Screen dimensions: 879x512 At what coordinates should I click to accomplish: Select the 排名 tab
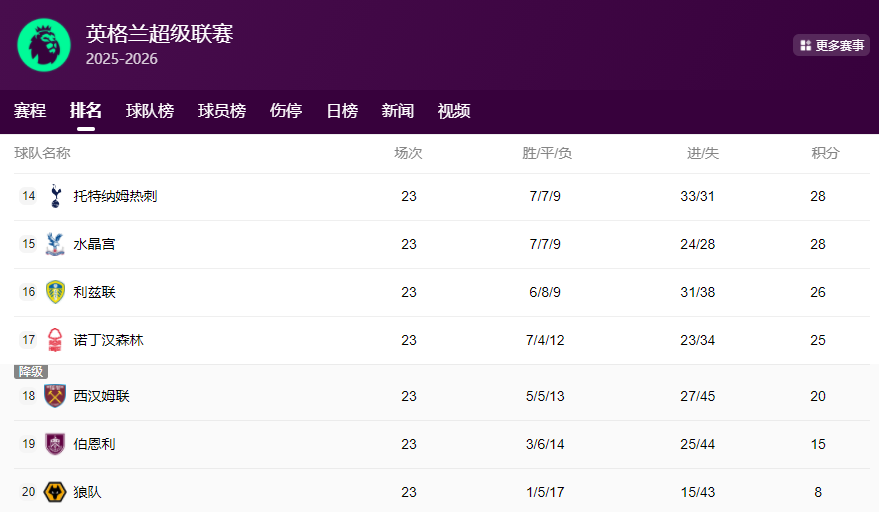click(x=86, y=111)
